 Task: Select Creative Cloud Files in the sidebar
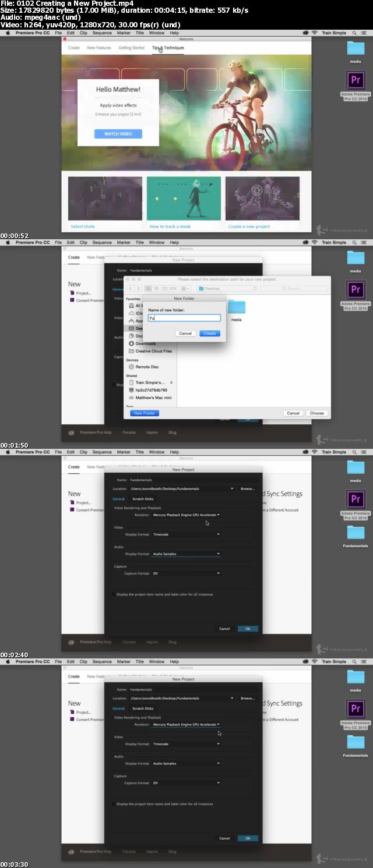[150, 351]
